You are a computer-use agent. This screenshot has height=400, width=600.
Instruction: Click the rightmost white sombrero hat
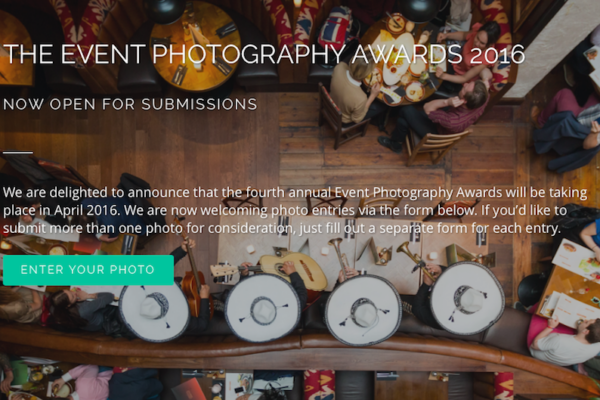point(467,298)
